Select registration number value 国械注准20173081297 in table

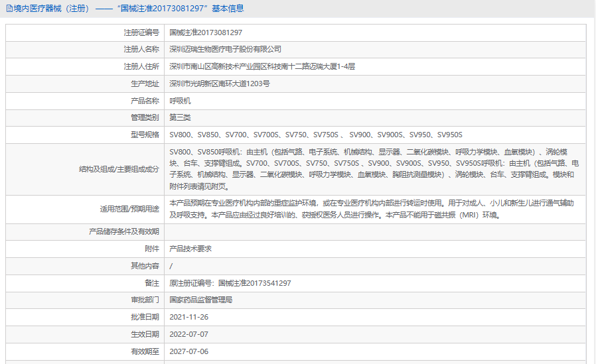click(x=206, y=32)
